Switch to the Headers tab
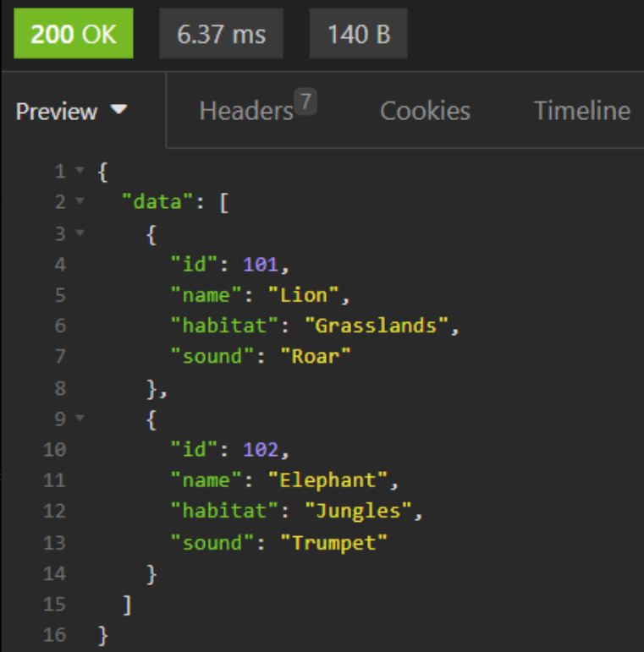644x652 pixels. pos(246,111)
